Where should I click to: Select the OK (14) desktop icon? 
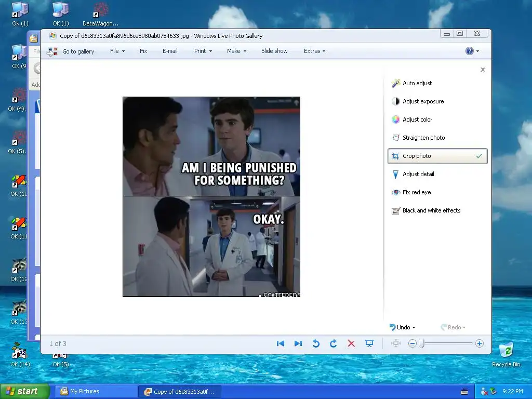[x=20, y=355]
